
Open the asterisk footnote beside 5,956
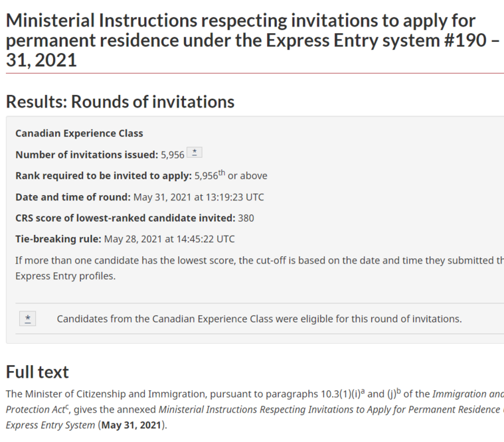click(x=195, y=152)
